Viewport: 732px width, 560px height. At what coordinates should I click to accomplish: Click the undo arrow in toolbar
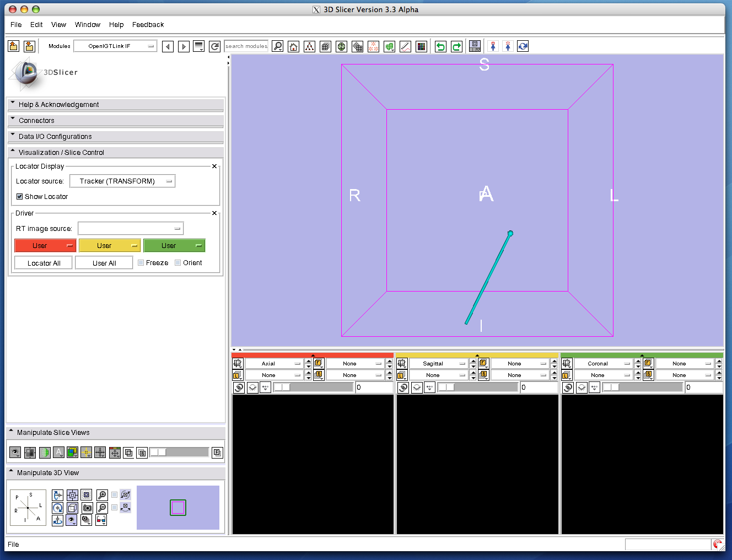click(x=440, y=47)
